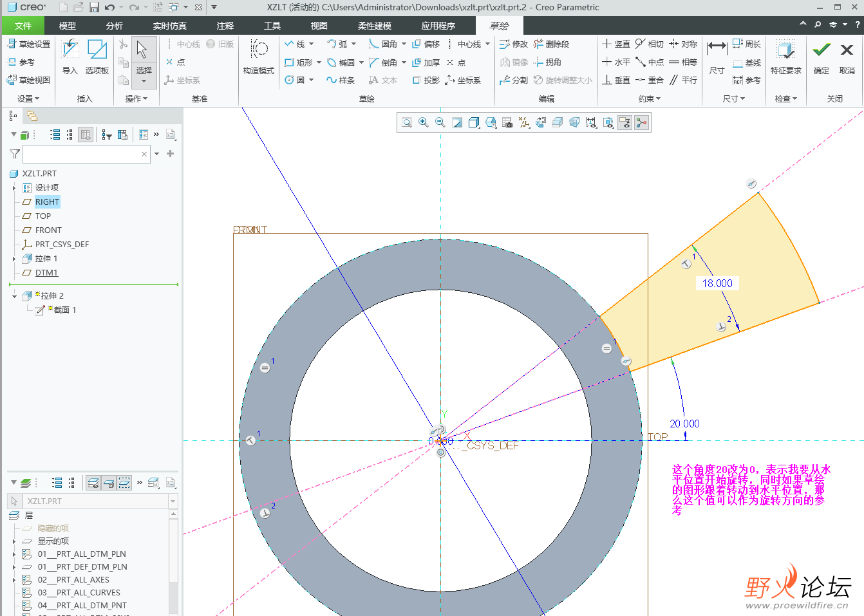
Task: Click the 参考 references button in 设置 group
Action: tap(21, 62)
